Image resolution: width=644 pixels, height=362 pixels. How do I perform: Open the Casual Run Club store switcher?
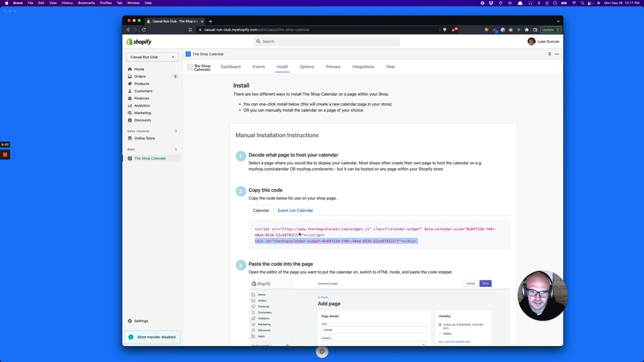pyautogui.click(x=152, y=57)
